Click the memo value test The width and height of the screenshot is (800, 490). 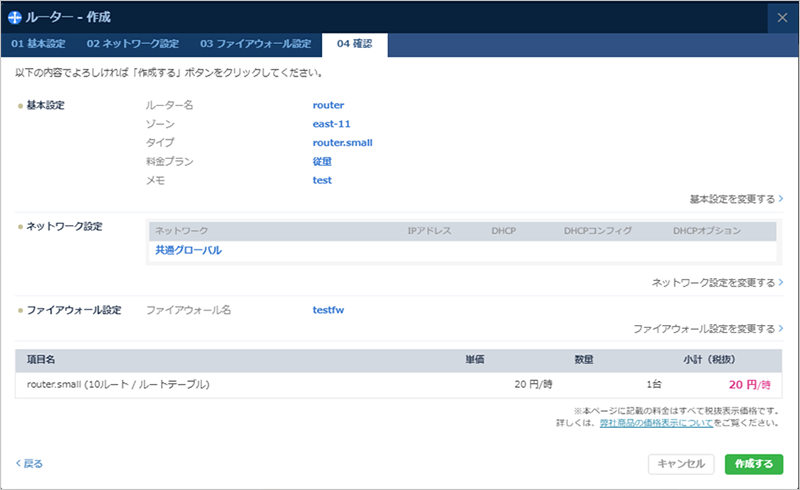[322, 180]
